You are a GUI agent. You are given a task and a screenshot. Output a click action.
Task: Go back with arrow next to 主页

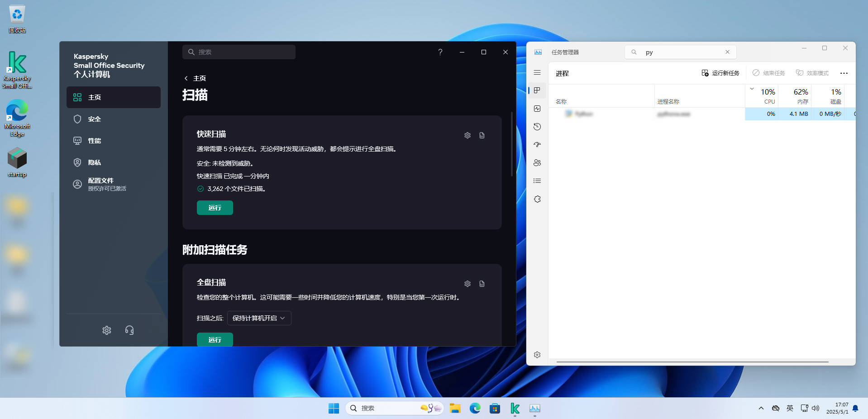186,78
